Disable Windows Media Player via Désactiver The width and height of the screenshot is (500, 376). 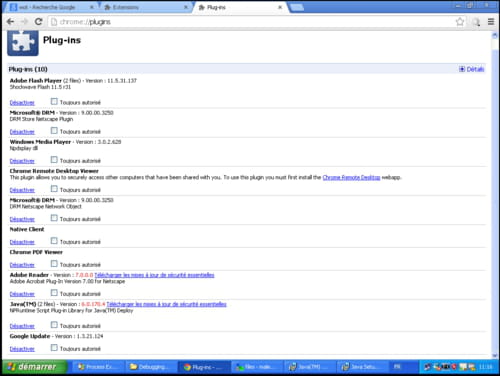tap(22, 161)
